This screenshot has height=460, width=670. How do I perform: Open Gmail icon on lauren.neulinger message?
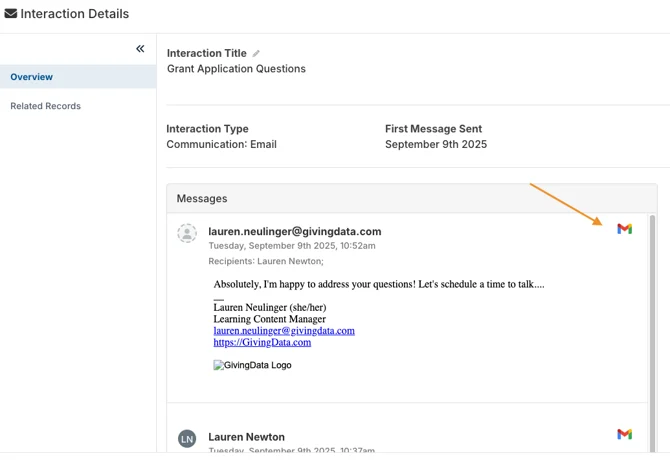[x=624, y=229]
